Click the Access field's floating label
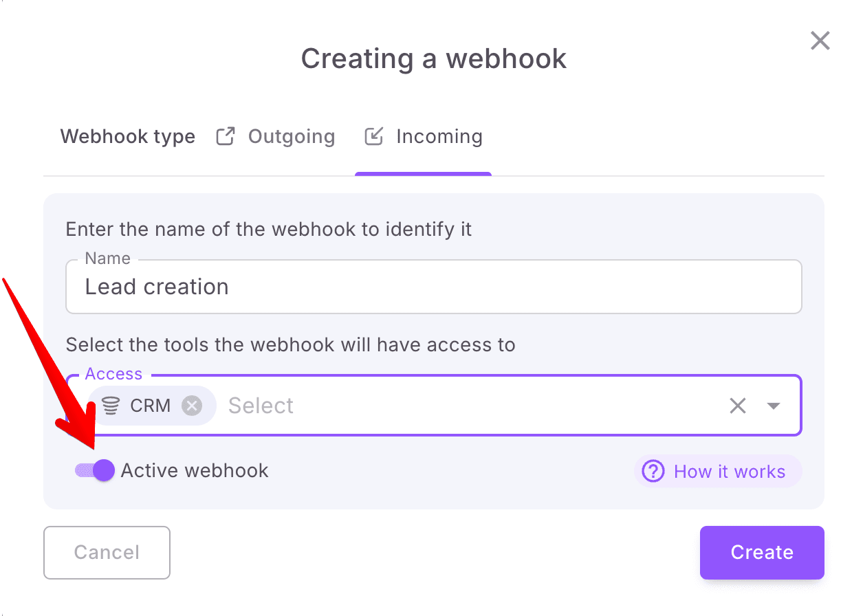Viewport: 863px width, 616px height. point(113,374)
